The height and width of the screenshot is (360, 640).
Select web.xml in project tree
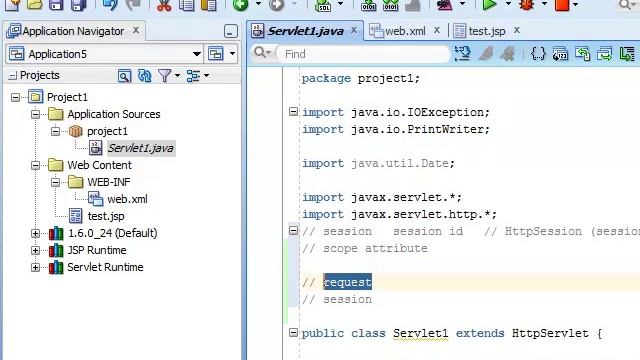[127, 199]
